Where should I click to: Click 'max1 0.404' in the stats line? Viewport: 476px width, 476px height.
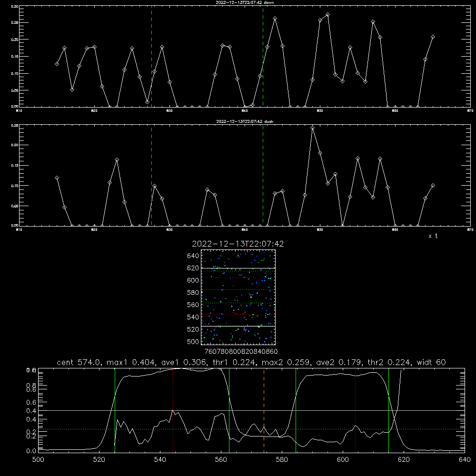(132, 362)
